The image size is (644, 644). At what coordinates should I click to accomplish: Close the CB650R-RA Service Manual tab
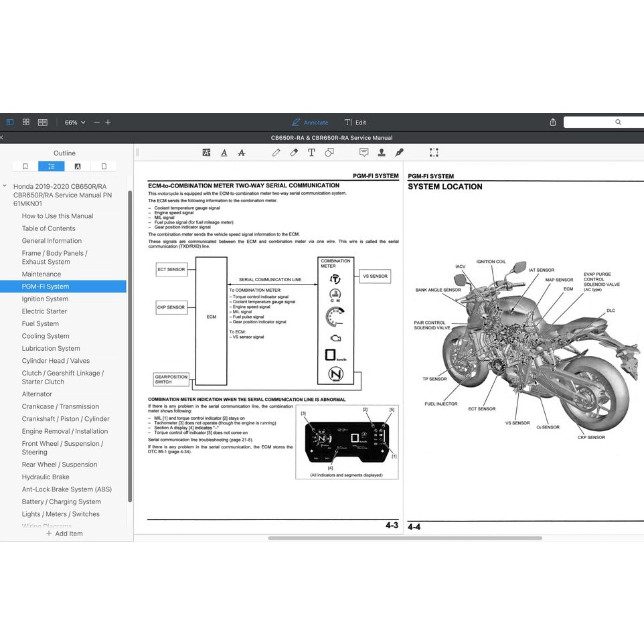coord(1,138)
